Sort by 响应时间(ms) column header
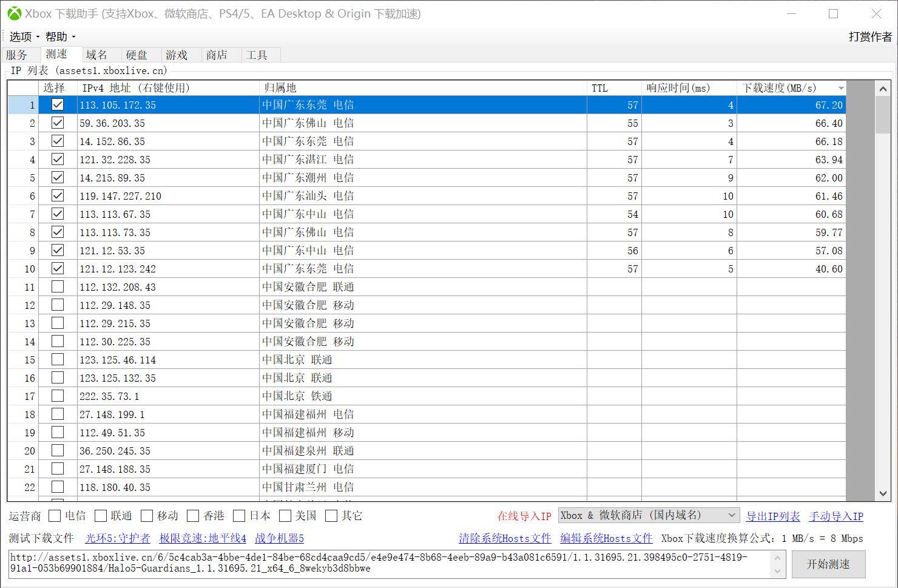 click(x=689, y=88)
